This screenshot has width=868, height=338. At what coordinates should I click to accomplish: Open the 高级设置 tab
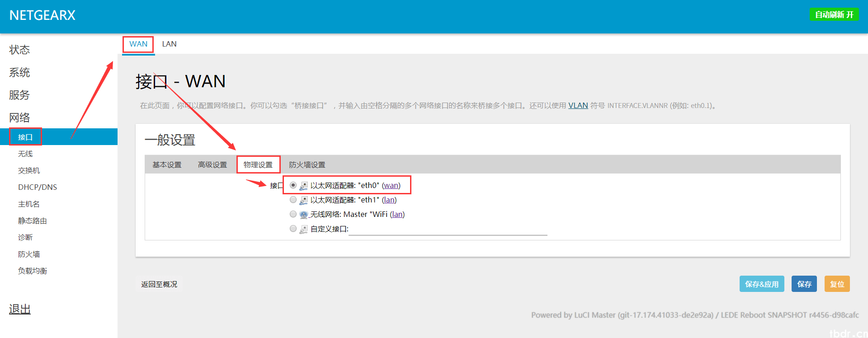tap(212, 165)
